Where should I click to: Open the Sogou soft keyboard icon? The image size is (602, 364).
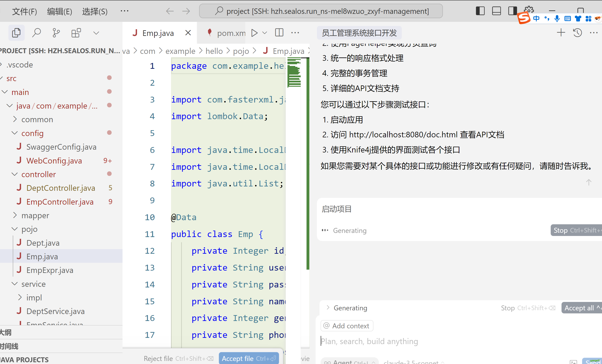(x=567, y=19)
